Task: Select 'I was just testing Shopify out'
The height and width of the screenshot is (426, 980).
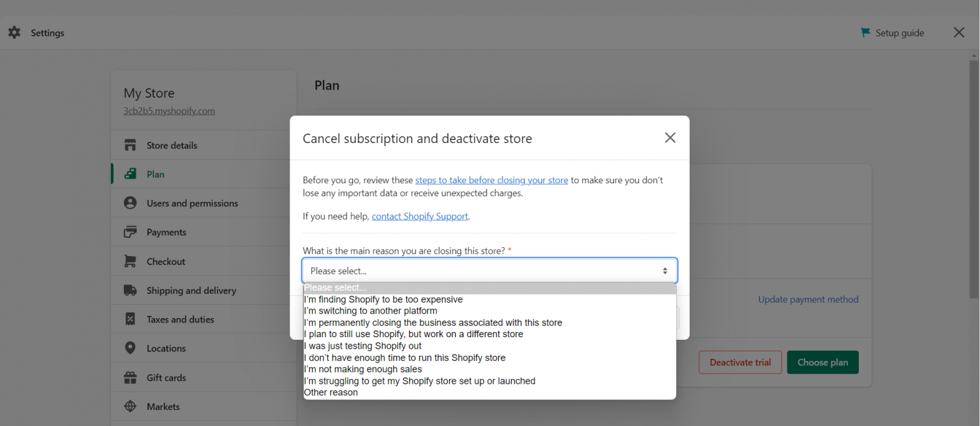Action: click(362, 346)
